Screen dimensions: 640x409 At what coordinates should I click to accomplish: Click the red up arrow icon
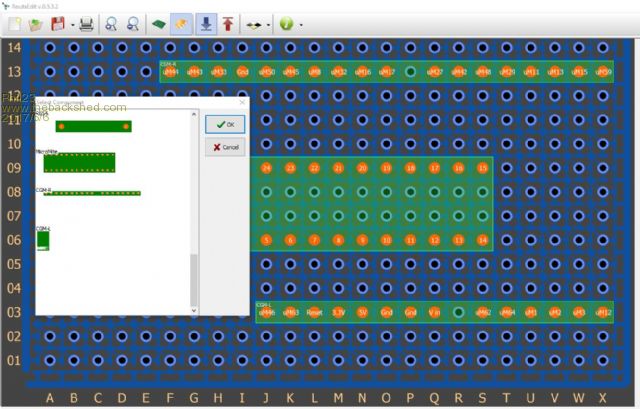tap(229, 23)
